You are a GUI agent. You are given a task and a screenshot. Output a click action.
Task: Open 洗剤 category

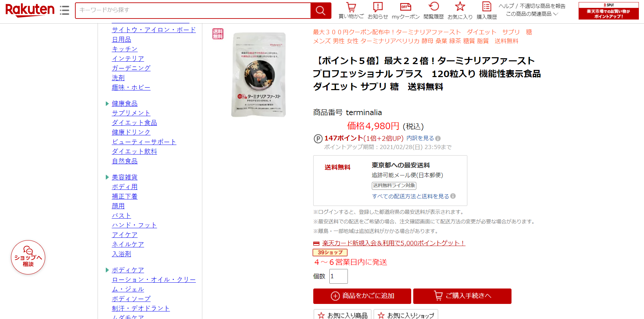[x=118, y=78]
